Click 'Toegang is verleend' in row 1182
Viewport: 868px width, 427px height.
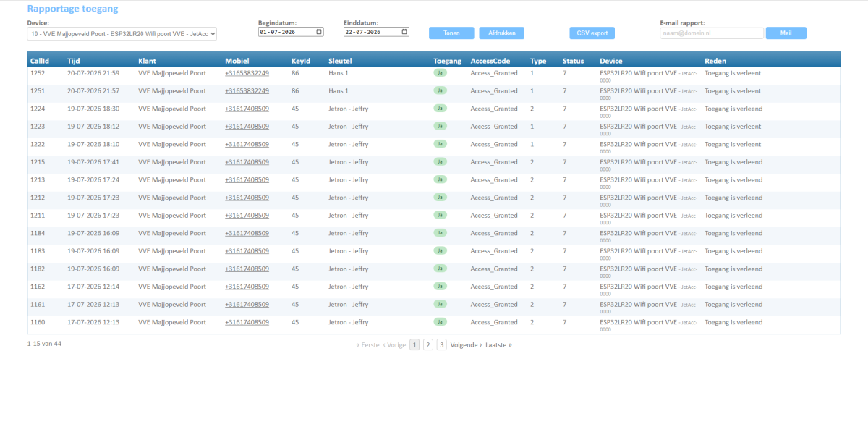(x=733, y=269)
